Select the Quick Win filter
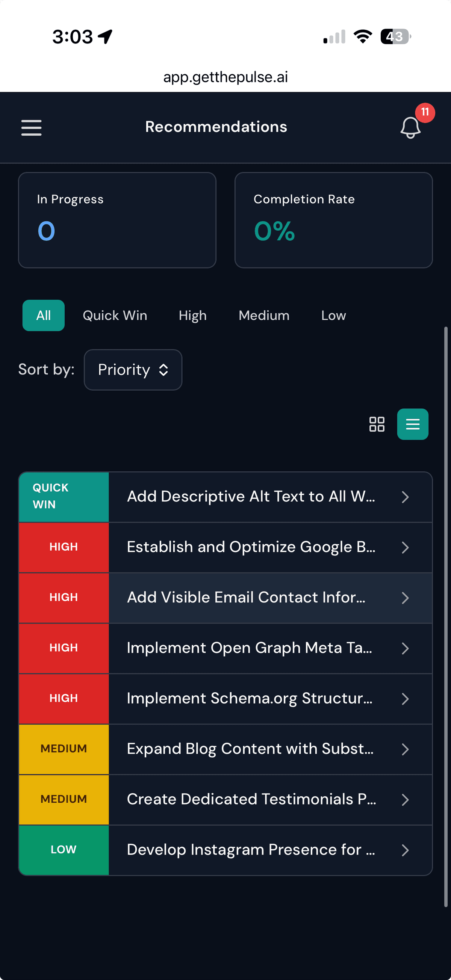 tap(115, 316)
